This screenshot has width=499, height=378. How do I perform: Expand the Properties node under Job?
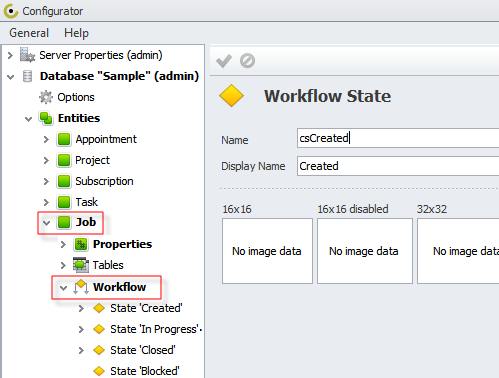(63, 244)
